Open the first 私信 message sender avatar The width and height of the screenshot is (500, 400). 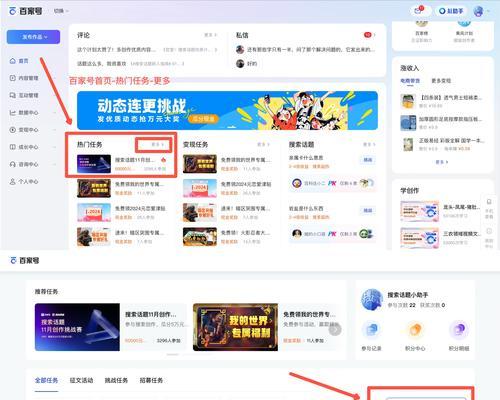point(240,50)
